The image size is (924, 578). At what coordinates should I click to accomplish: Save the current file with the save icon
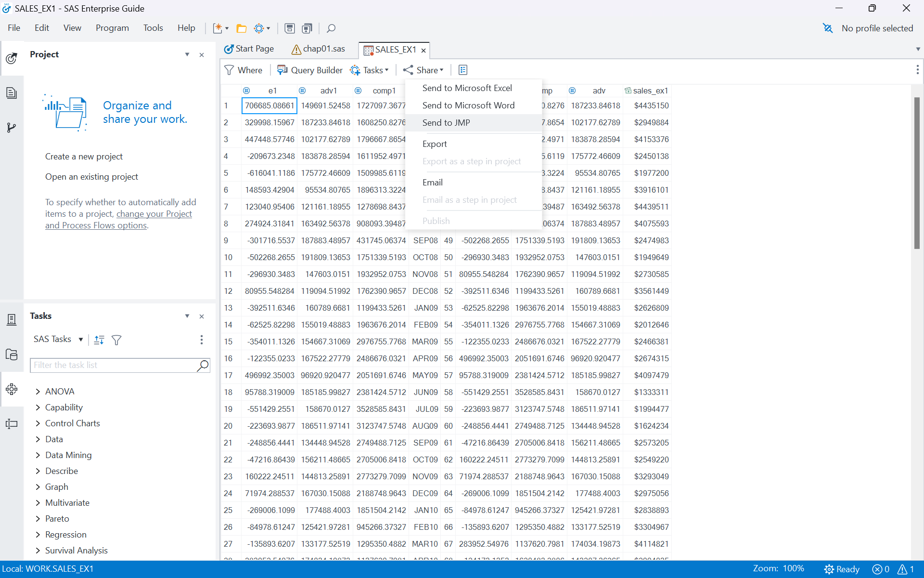click(x=289, y=28)
